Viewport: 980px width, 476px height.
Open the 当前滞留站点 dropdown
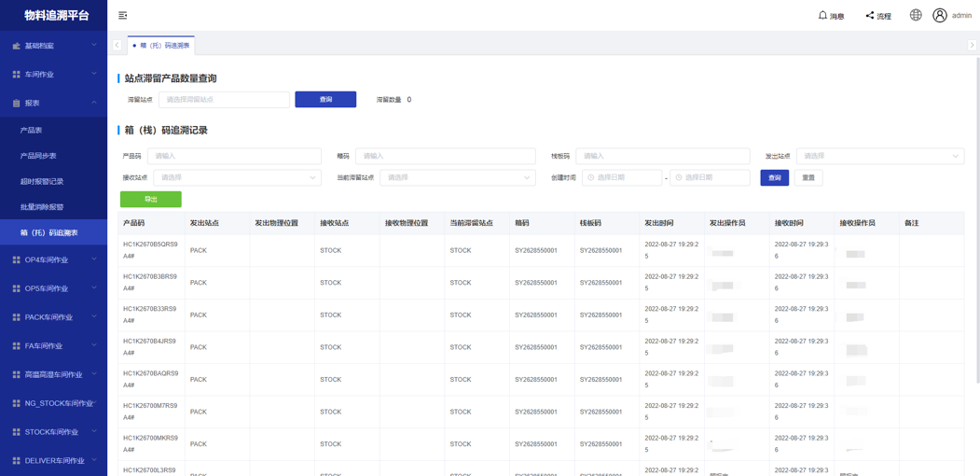[458, 177]
